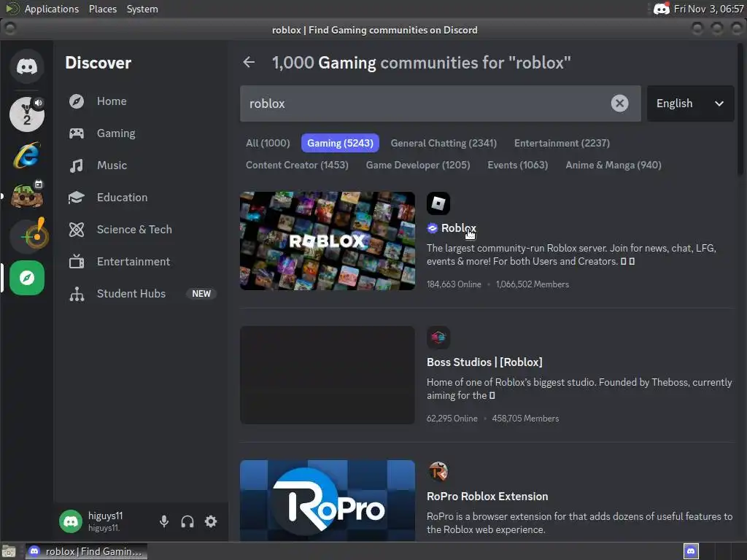Click the Gaming controller icon
The height and width of the screenshot is (560, 747).
point(76,133)
